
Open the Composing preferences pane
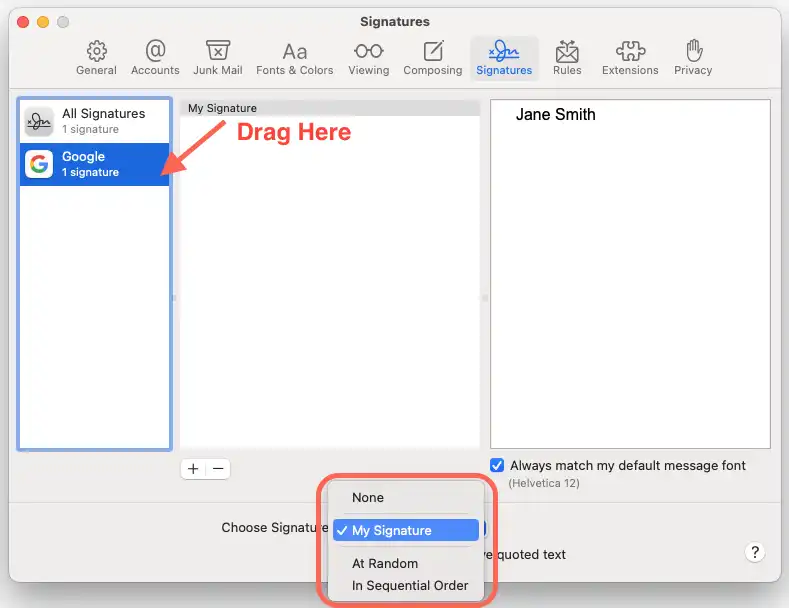432,58
